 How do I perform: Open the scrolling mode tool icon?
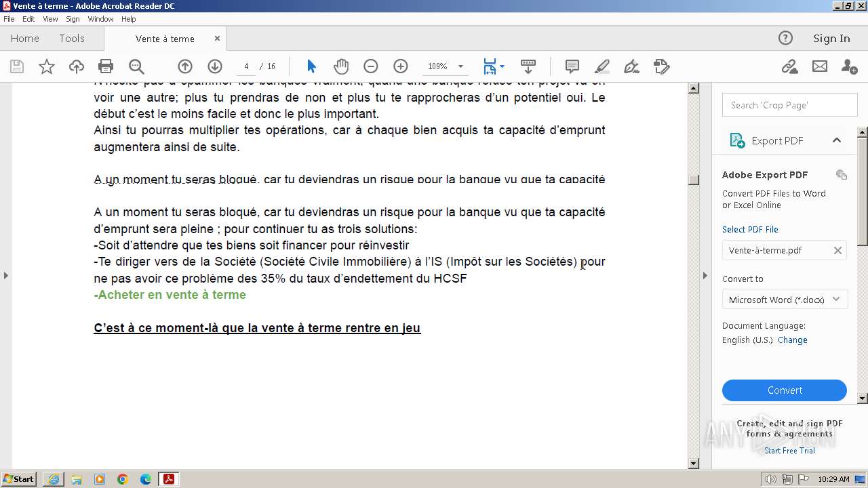click(x=528, y=66)
